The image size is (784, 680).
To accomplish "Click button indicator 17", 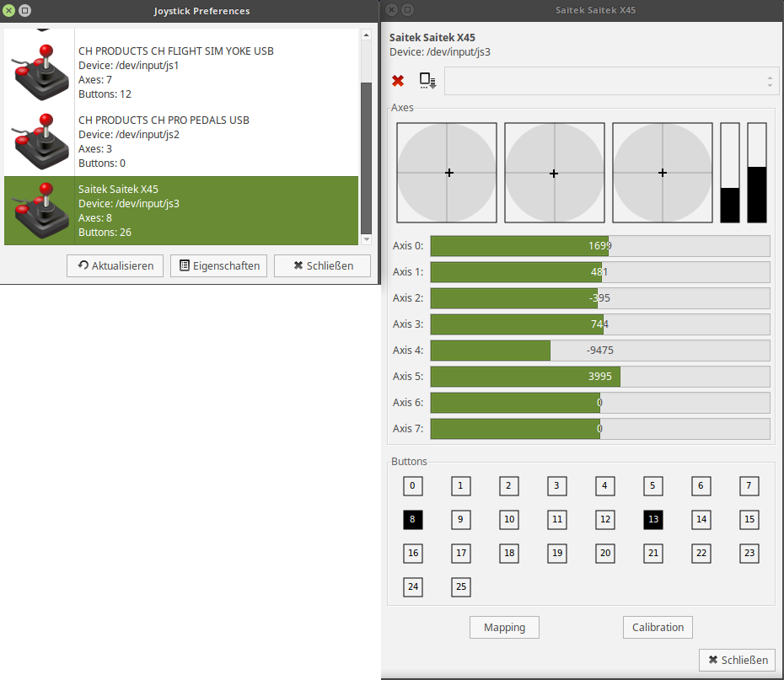I will [x=460, y=553].
